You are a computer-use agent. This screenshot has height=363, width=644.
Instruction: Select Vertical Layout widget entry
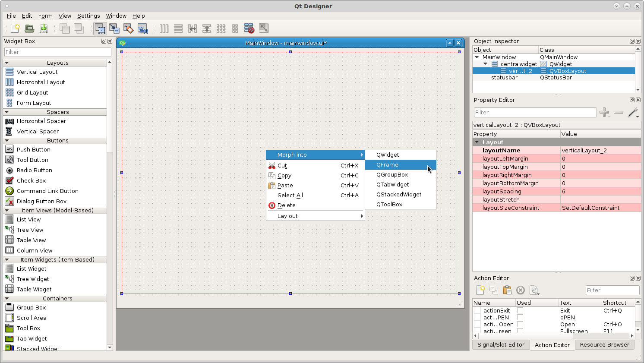(x=55, y=72)
